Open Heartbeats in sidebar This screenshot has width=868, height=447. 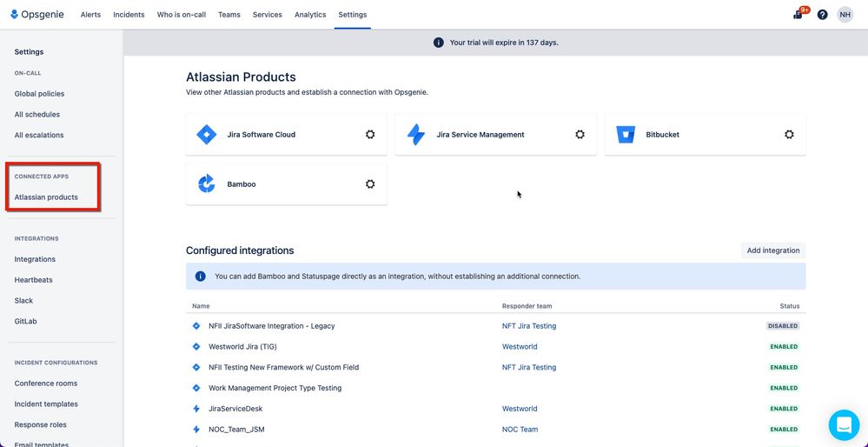tap(33, 280)
